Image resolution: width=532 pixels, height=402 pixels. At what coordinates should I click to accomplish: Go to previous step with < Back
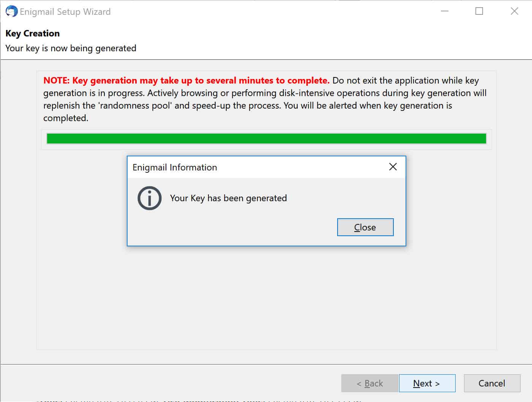click(370, 383)
